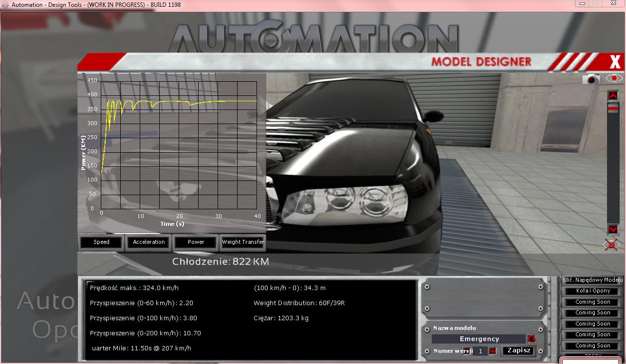Click the 0-200 km/h acceleration stat
The width and height of the screenshot is (626, 364).
tap(146, 333)
